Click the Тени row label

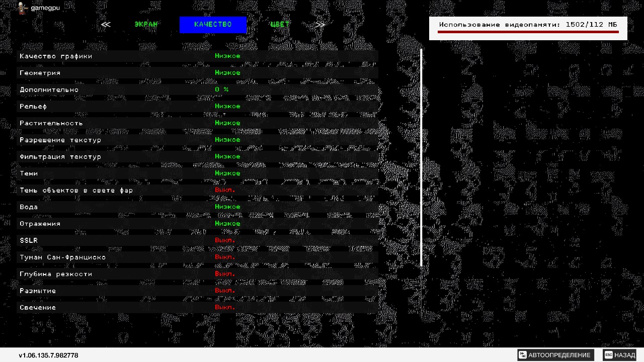click(29, 173)
